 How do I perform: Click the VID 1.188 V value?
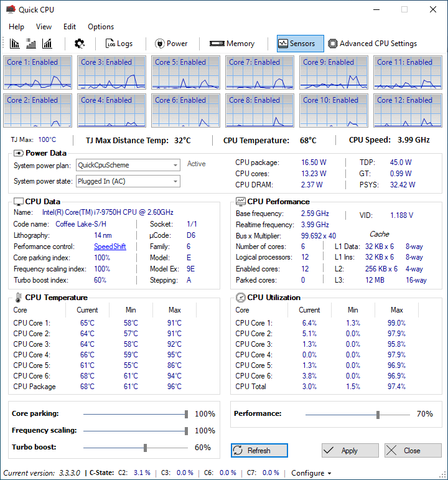(x=401, y=215)
